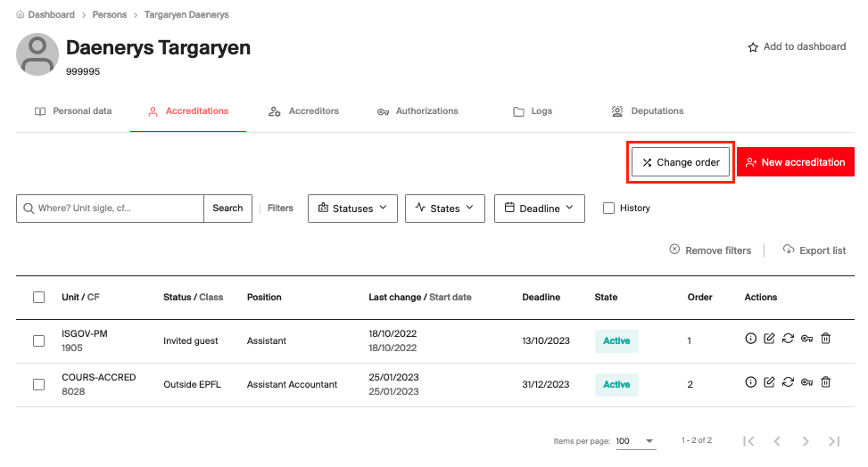This screenshot has height=467, width=868.
Task: Open the Deadline filter dropdown
Action: pos(539,209)
